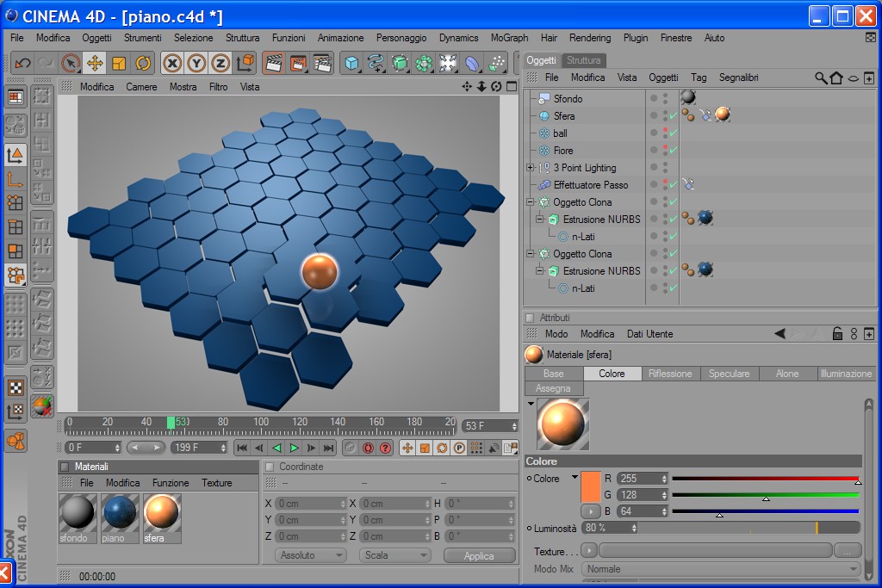Screen dimensions: 882x588
Task: Click the Undo arrow in the toolbar
Action: coord(22,63)
